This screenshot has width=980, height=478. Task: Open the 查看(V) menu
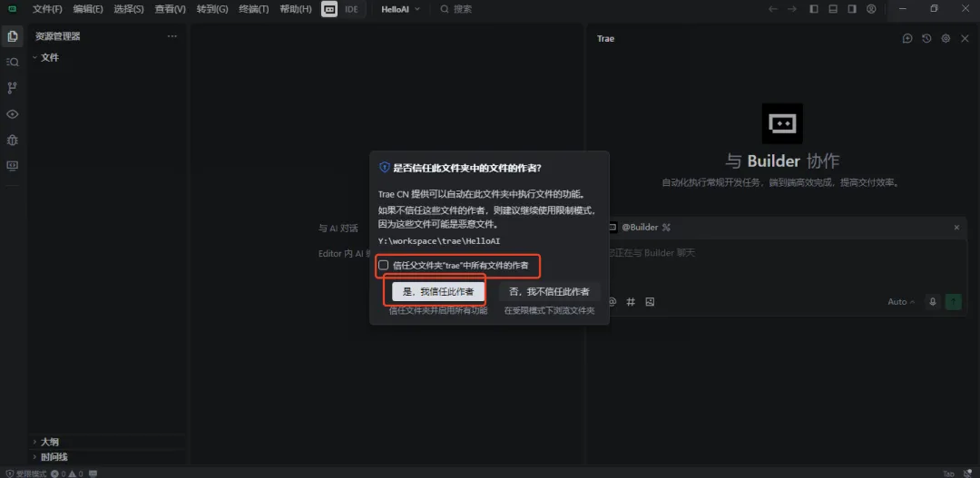pos(170,9)
